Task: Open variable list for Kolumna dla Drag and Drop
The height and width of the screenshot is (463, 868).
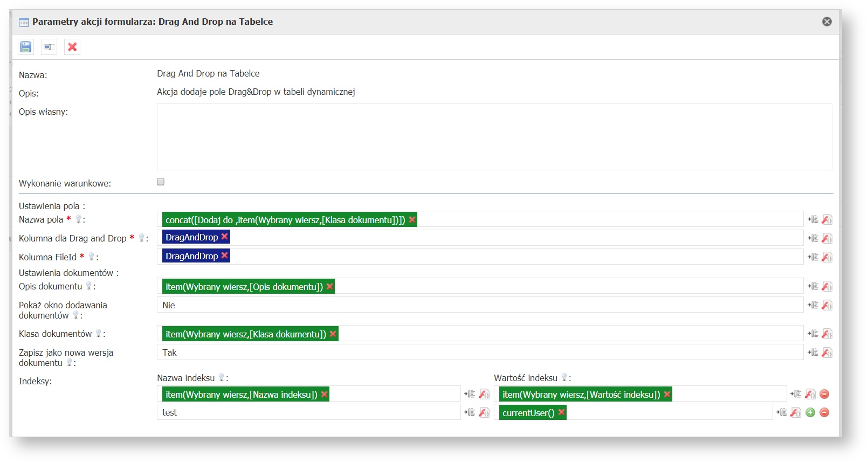Action: pyautogui.click(x=812, y=238)
